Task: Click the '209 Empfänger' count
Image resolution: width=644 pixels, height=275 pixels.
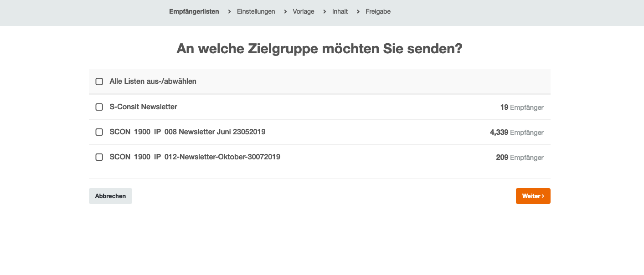Action: click(x=520, y=158)
